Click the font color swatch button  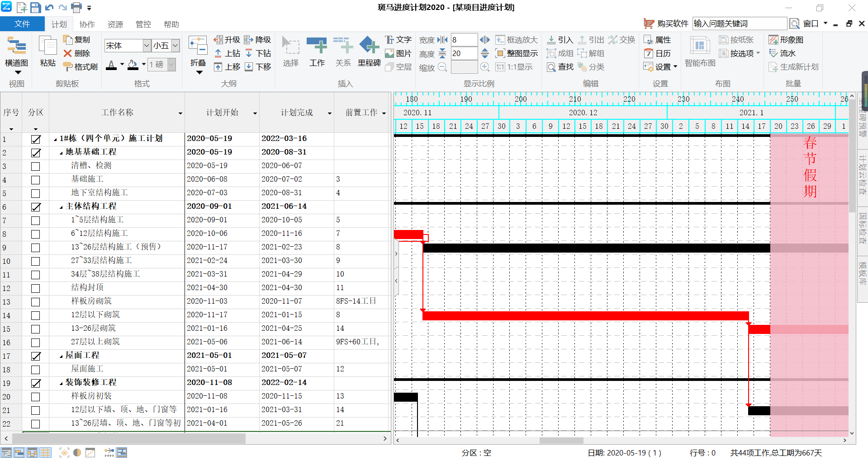click(111, 66)
